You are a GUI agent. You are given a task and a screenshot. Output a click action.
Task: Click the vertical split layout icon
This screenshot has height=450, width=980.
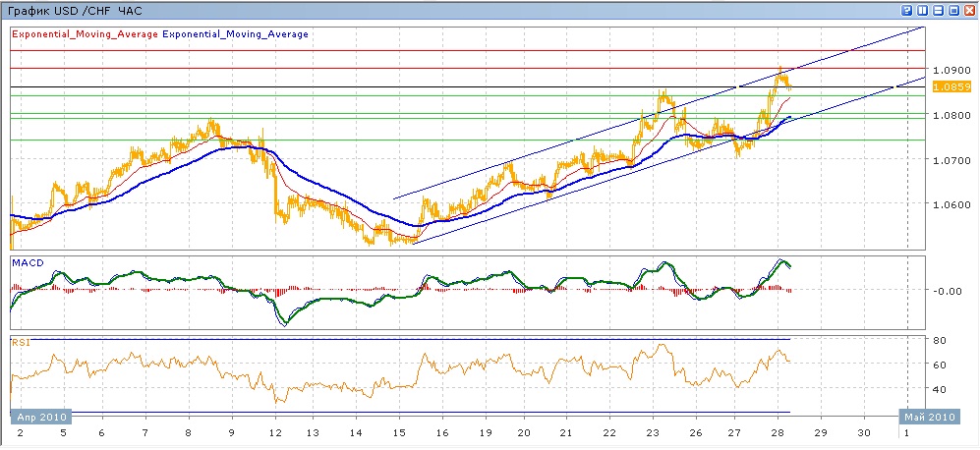[922, 10]
